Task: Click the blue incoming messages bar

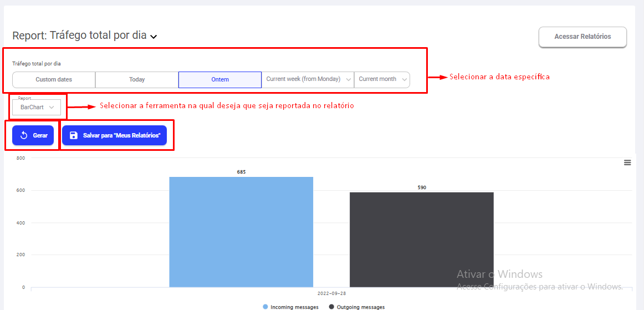Action: 241,232
